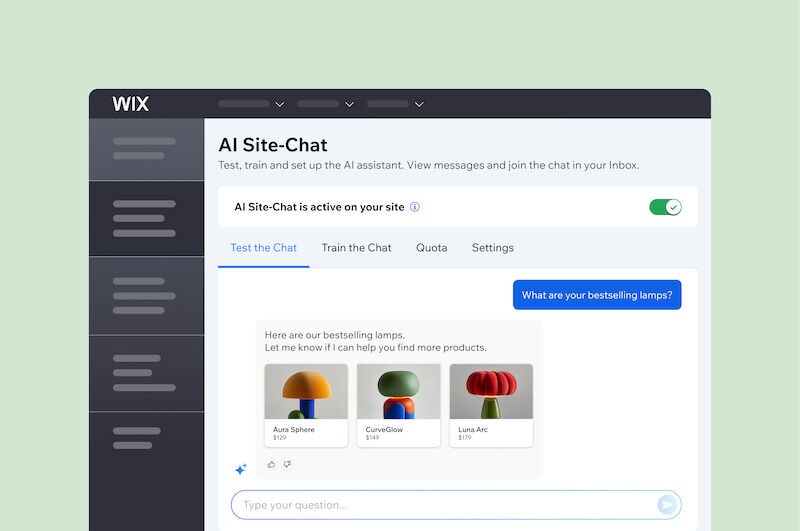This screenshot has height=531, width=800.
Task: Select the CurveGlow lamp product card
Action: click(x=398, y=405)
